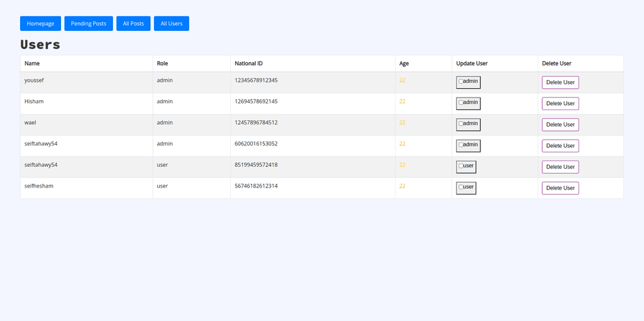The image size is (644, 321).
Task: Select the name cell youssef
Action: click(x=34, y=80)
